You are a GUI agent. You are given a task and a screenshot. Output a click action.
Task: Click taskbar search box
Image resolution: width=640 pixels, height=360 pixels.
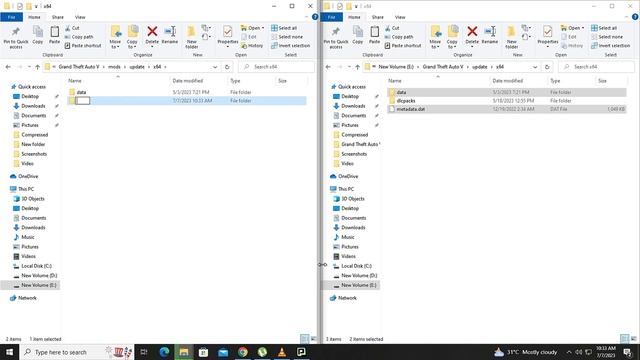coord(77,352)
